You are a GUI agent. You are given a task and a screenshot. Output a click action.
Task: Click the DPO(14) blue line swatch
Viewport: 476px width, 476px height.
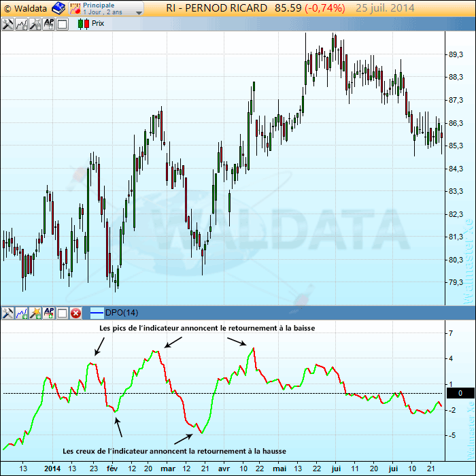coord(97,313)
